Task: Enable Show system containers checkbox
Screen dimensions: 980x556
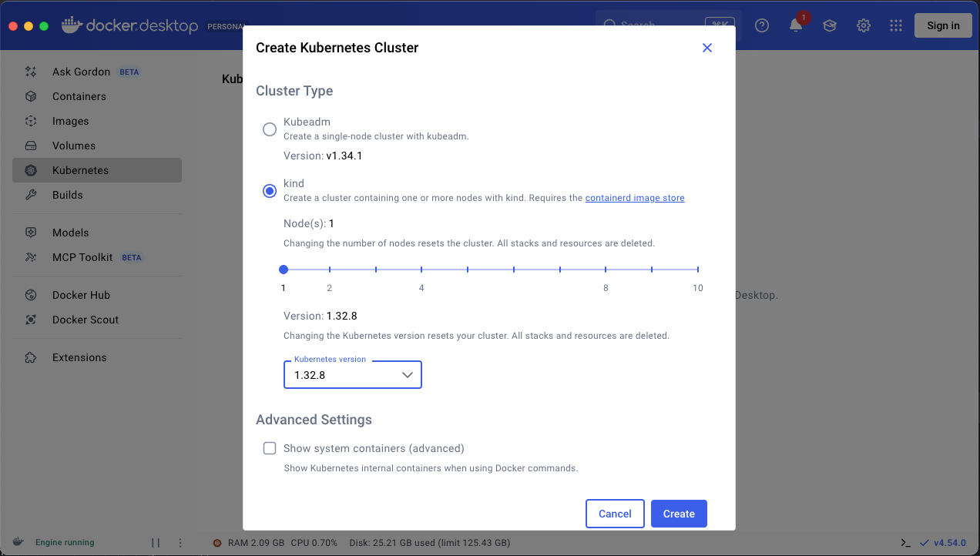Action: [x=270, y=448]
